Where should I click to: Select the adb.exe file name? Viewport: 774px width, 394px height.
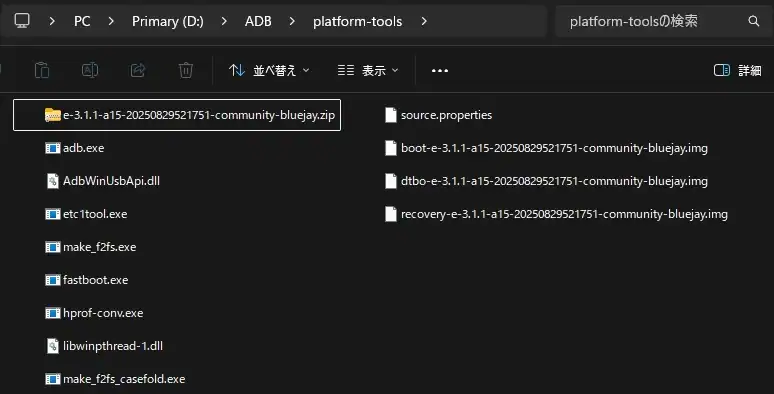[x=83, y=148]
